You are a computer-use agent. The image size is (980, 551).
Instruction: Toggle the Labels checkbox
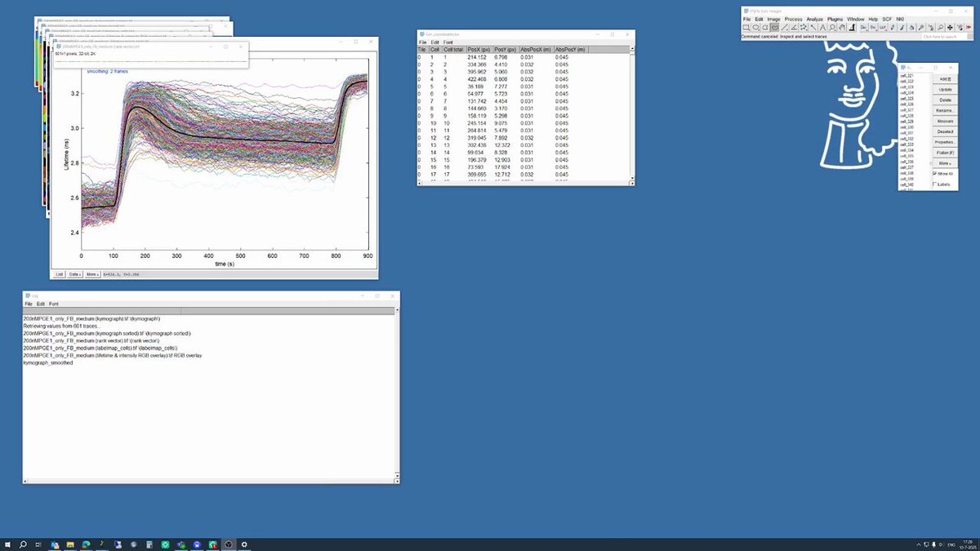click(934, 184)
